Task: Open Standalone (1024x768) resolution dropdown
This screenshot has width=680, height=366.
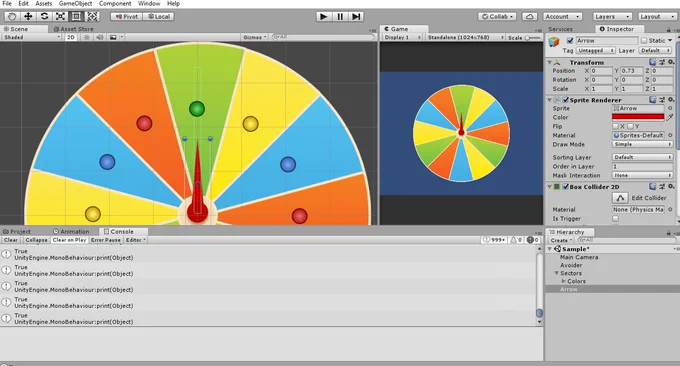Action: tap(465, 37)
